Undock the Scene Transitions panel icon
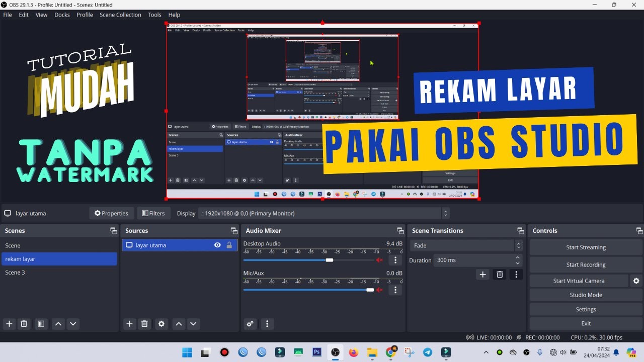This screenshot has width=644, height=362. 521,231
